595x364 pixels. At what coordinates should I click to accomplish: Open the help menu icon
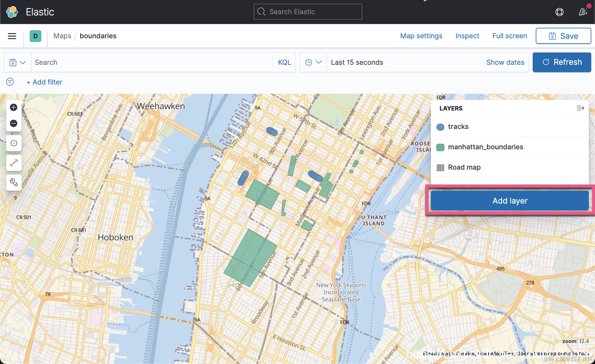[x=559, y=12]
